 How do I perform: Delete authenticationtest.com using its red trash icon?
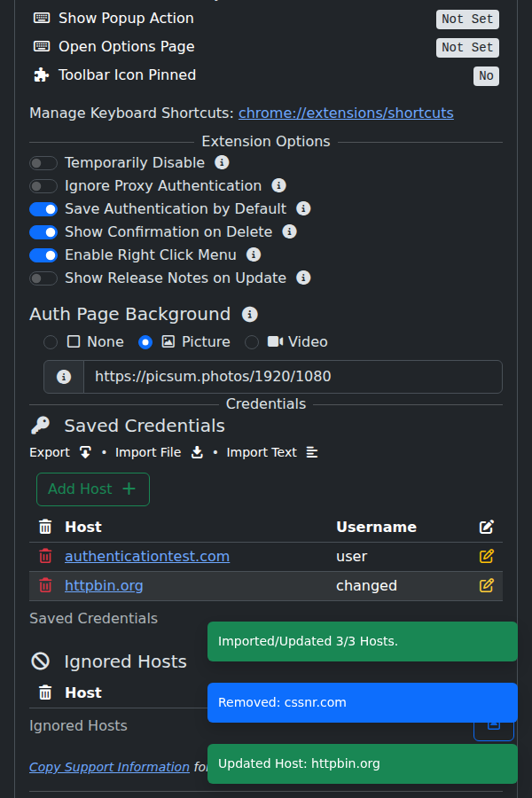(45, 556)
